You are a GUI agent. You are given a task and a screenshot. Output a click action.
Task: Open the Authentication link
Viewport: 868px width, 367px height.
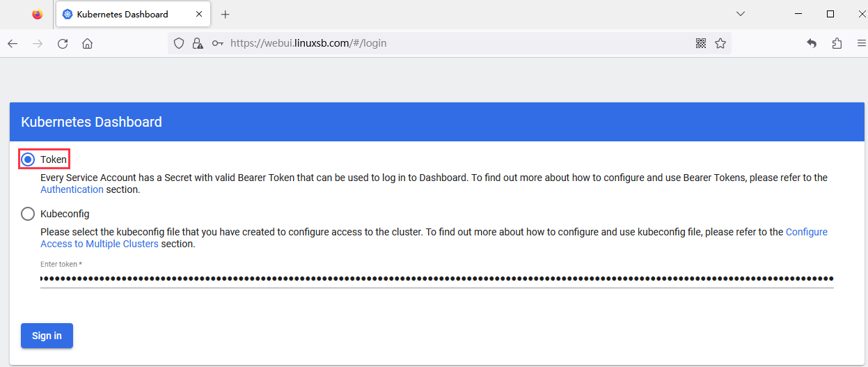[72, 189]
